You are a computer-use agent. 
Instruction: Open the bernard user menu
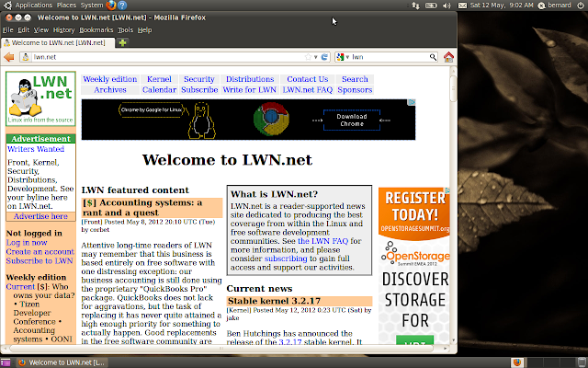pos(555,6)
